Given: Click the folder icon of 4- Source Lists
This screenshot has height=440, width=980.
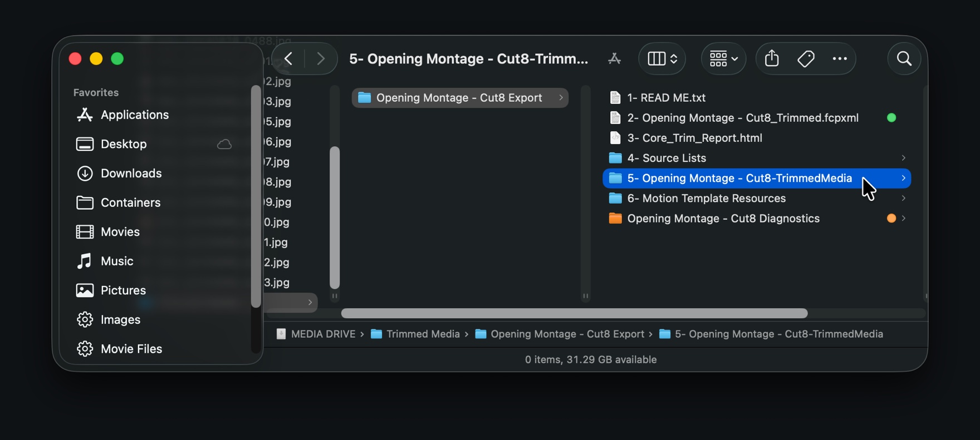Looking at the screenshot, I should (615, 158).
